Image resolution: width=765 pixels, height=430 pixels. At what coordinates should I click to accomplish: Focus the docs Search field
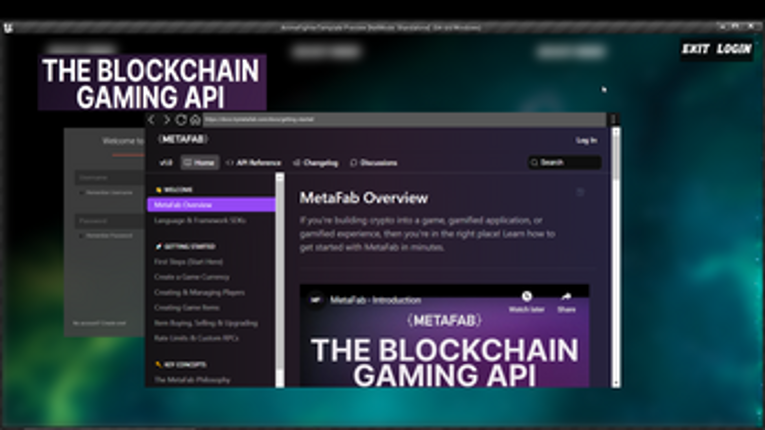[564, 163]
